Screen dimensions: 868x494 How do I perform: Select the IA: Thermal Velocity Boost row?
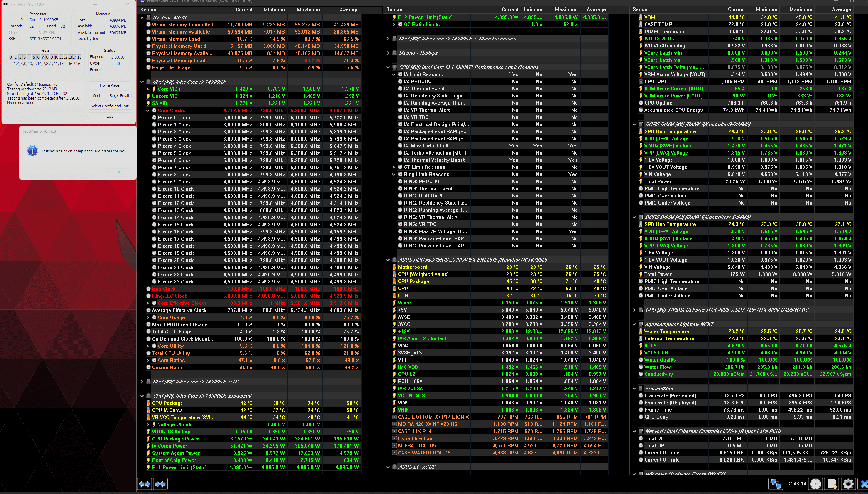point(496,160)
